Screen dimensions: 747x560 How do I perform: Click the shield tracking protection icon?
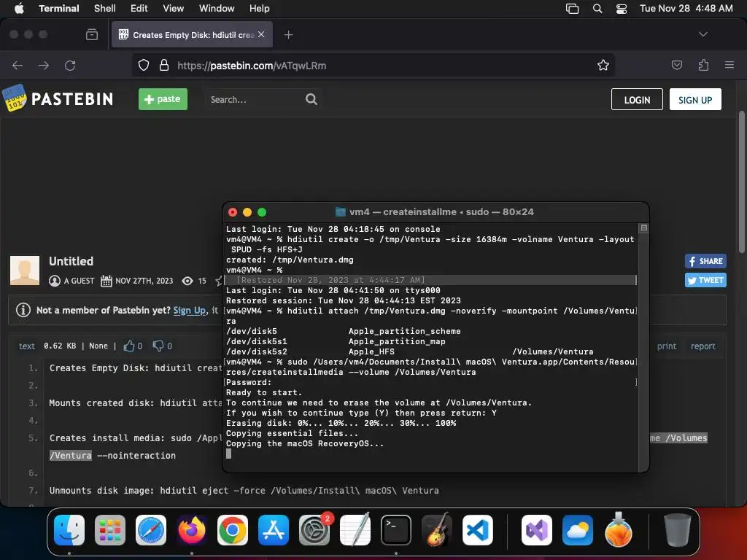(x=144, y=65)
